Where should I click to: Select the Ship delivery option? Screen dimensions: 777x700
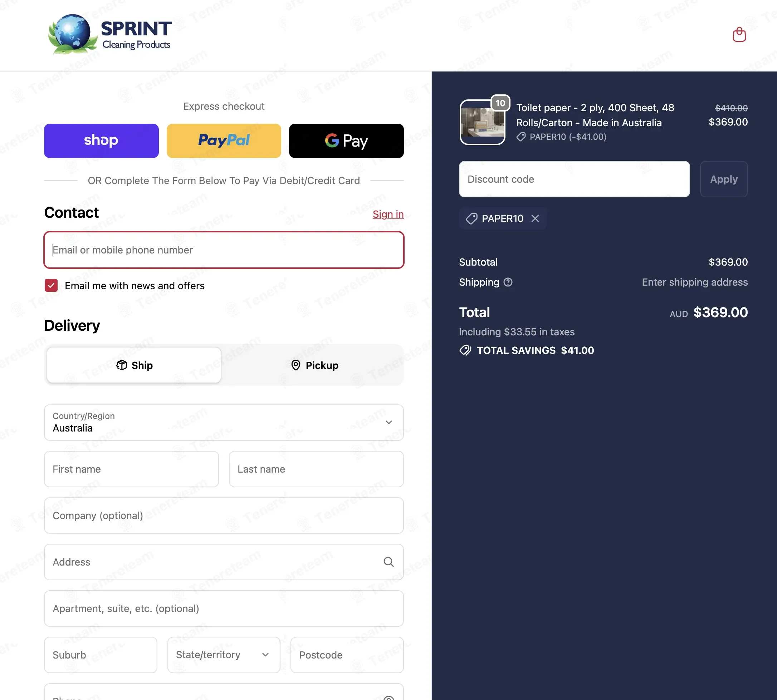point(134,365)
